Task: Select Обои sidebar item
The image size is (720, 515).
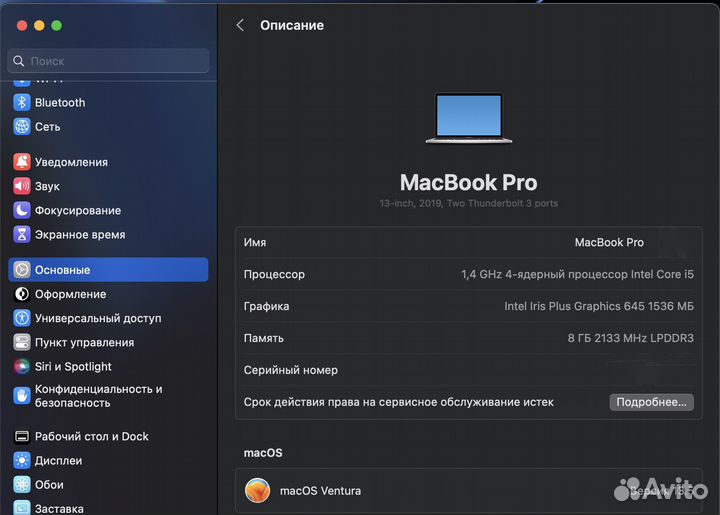Action: point(108,485)
